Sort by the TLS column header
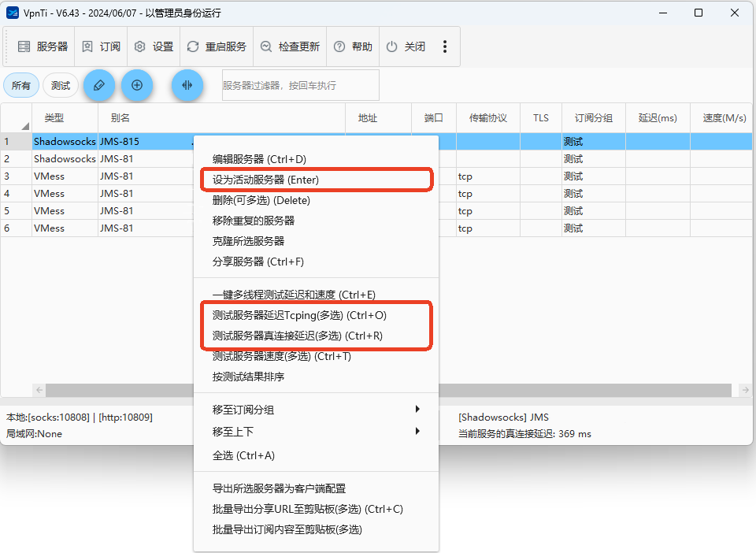 click(x=541, y=118)
